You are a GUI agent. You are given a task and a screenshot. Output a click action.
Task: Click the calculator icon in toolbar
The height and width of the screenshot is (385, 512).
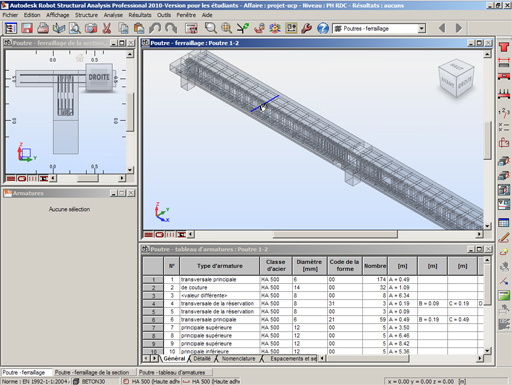191,28
